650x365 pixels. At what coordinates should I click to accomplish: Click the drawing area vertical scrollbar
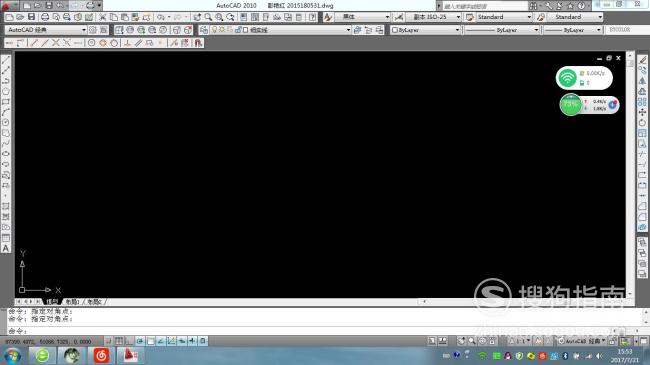point(630,174)
